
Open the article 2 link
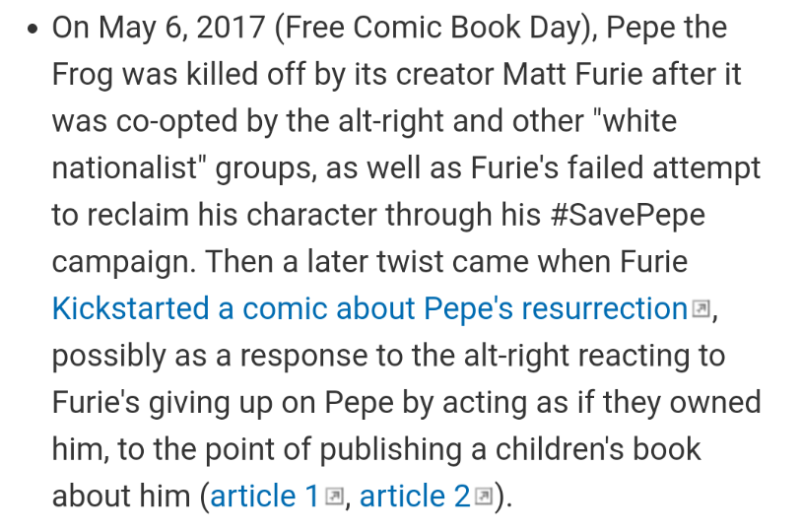click(x=415, y=497)
